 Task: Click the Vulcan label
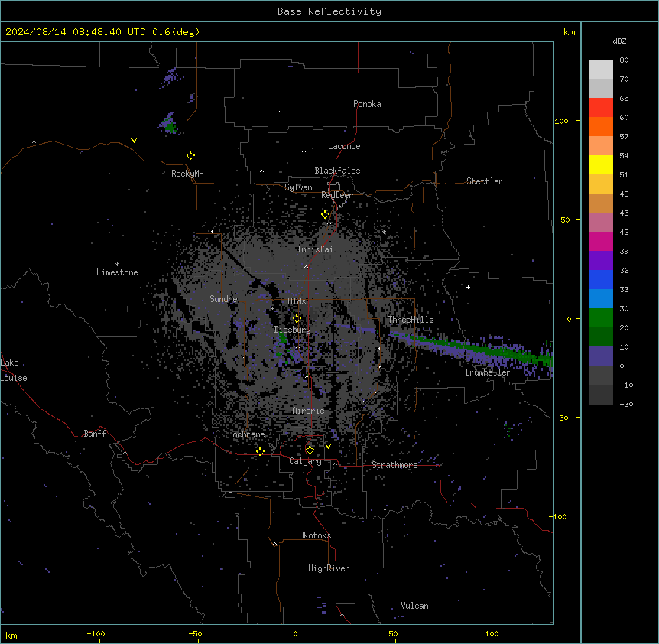pos(415,606)
